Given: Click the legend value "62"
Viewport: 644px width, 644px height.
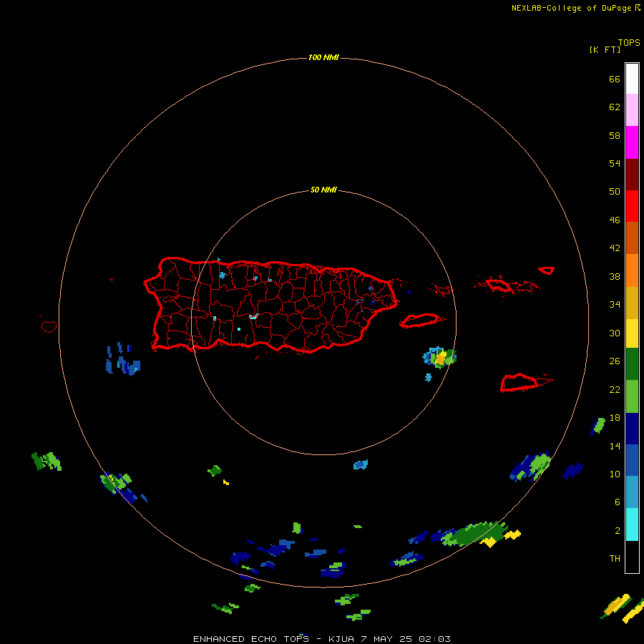Looking at the screenshot, I should coord(615,107).
